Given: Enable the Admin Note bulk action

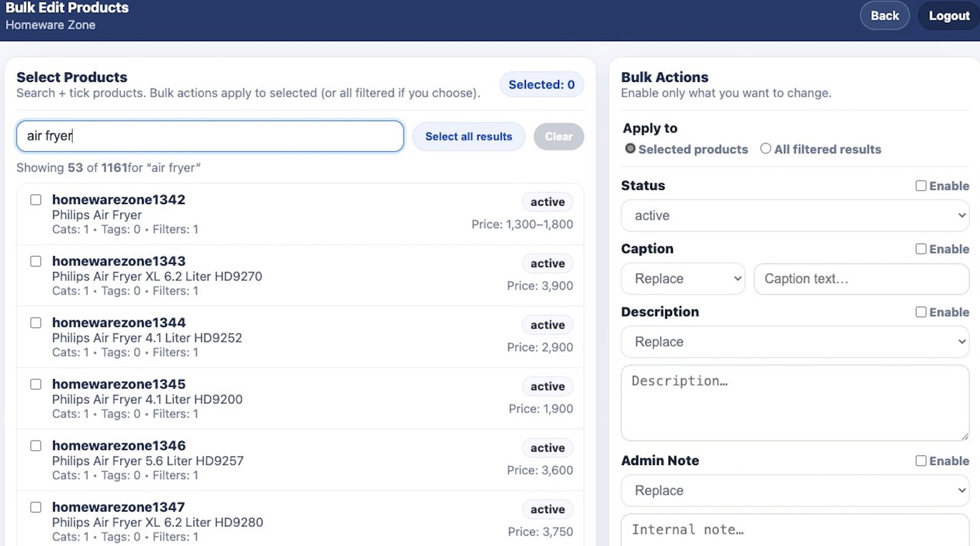Looking at the screenshot, I should pyautogui.click(x=921, y=461).
